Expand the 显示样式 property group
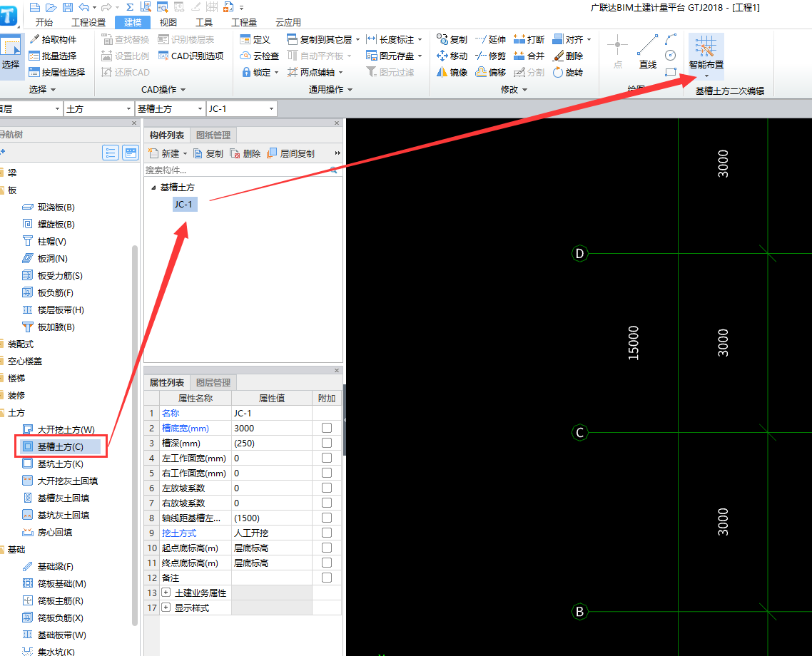The image size is (812, 656). [166, 608]
